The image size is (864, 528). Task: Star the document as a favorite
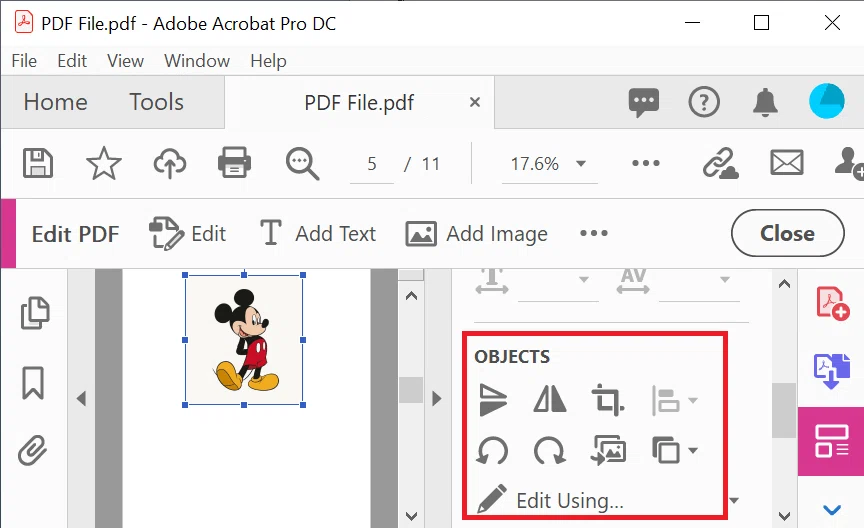(104, 163)
